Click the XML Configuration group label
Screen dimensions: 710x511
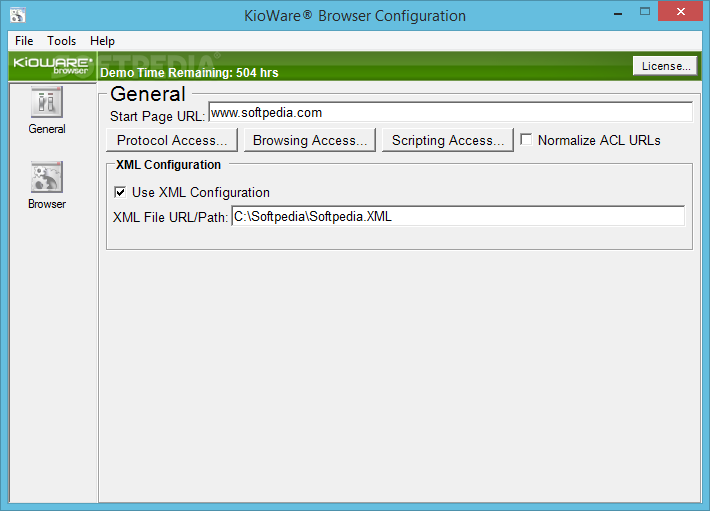(168, 165)
